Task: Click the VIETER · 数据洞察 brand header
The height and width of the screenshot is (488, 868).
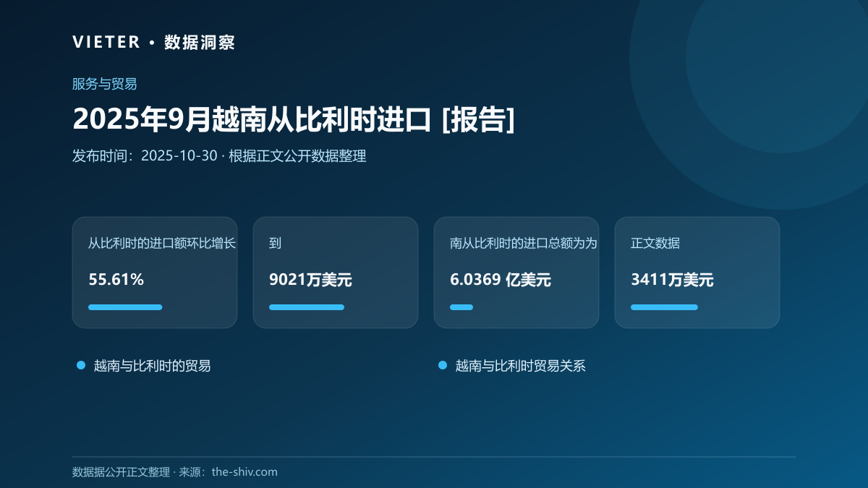Action: click(x=153, y=42)
